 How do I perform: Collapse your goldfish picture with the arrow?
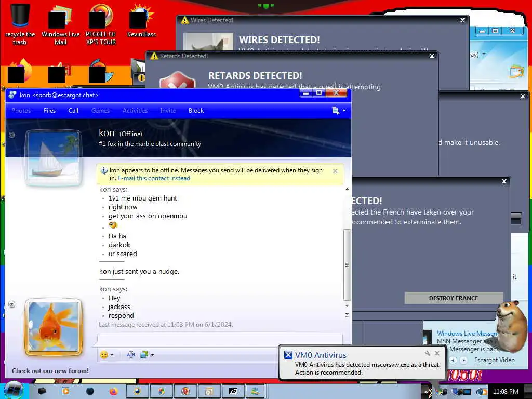point(11,304)
